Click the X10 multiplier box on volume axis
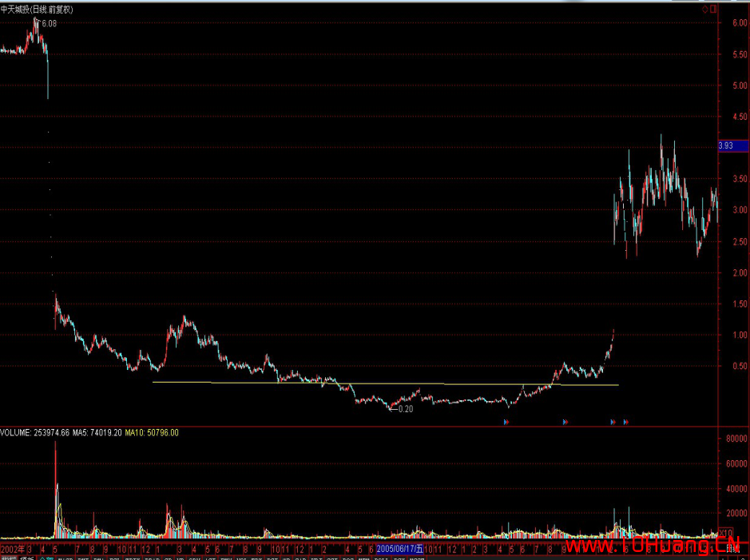Screen dimensions: 750x560 click(x=726, y=533)
